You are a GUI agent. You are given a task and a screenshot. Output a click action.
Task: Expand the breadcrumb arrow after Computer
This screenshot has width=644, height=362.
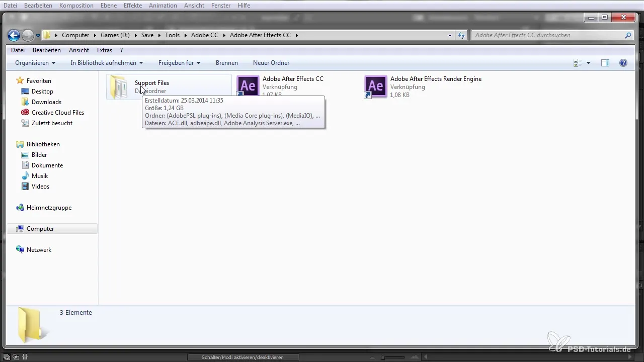[x=95, y=35]
